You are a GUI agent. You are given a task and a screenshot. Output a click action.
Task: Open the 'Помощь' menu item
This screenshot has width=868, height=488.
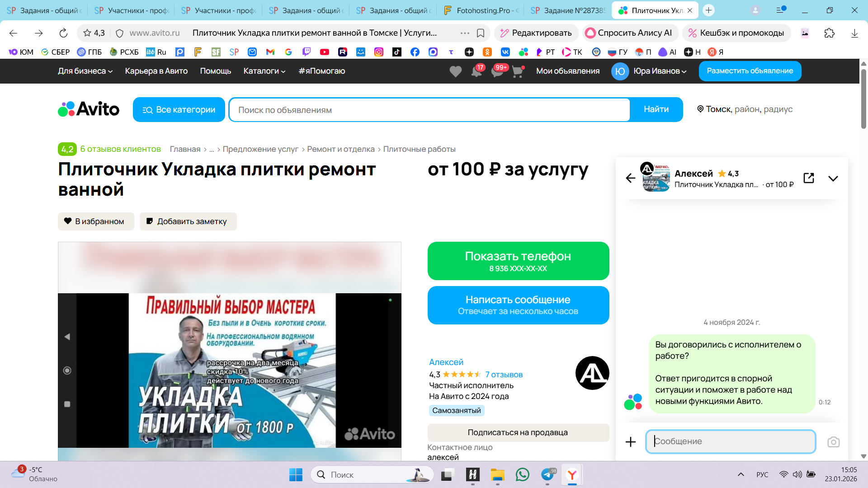pyautogui.click(x=215, y=71)
